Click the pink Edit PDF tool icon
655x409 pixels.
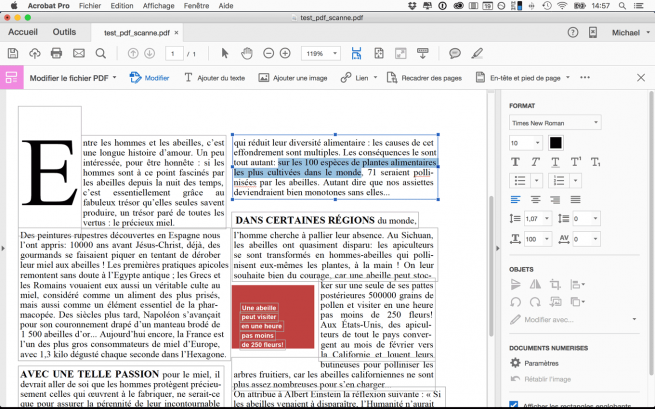point(11,78)
